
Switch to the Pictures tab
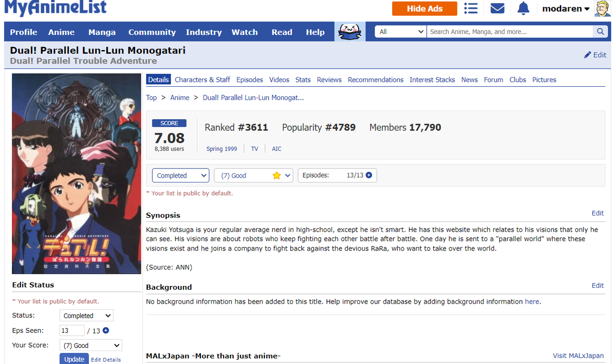coord(545,80)
